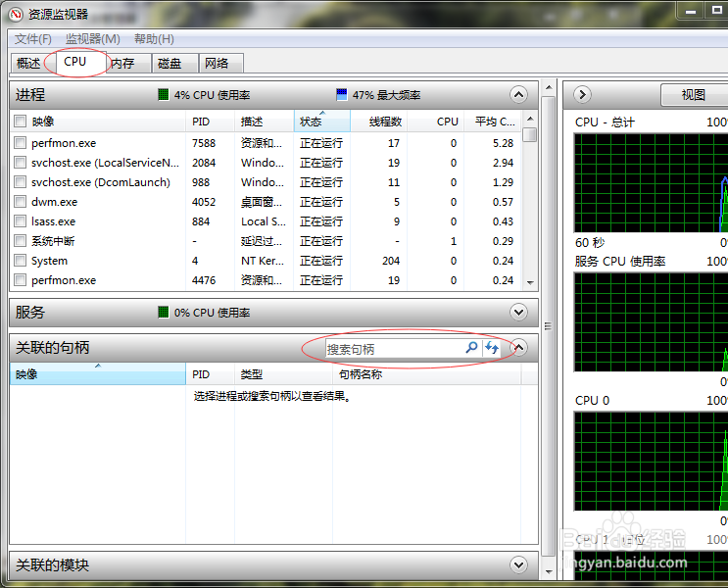This screenshot has width=728, height=588.
Task: Click main pane scrollbar up arrow
Action: [549, 87]
